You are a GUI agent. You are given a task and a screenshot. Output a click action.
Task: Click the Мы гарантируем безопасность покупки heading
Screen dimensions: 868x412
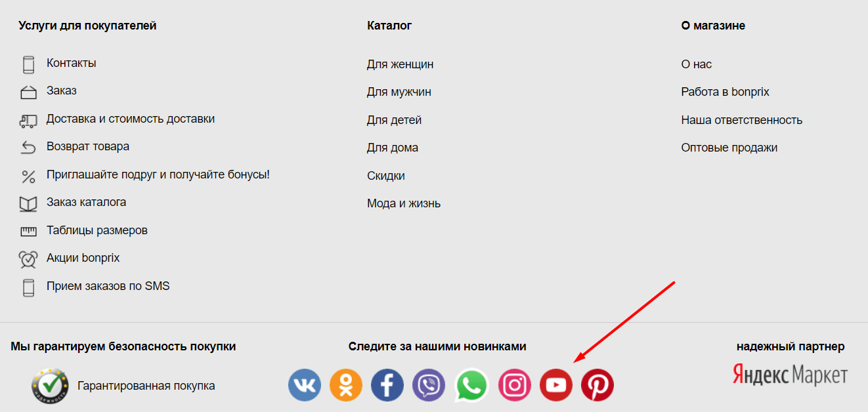point(123,346)
